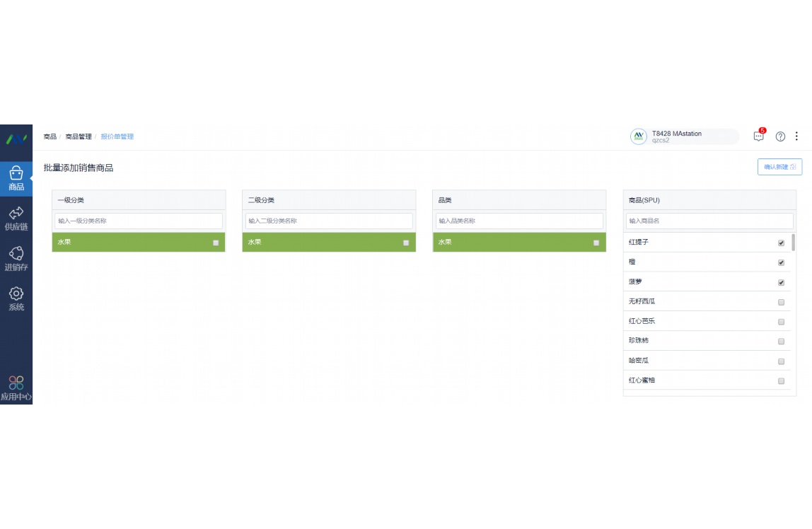Image resolution: width=812 pixels, height=529 pixels.
Task: Open the 进销存 sidebar icon
Action: tap(16, 258)
